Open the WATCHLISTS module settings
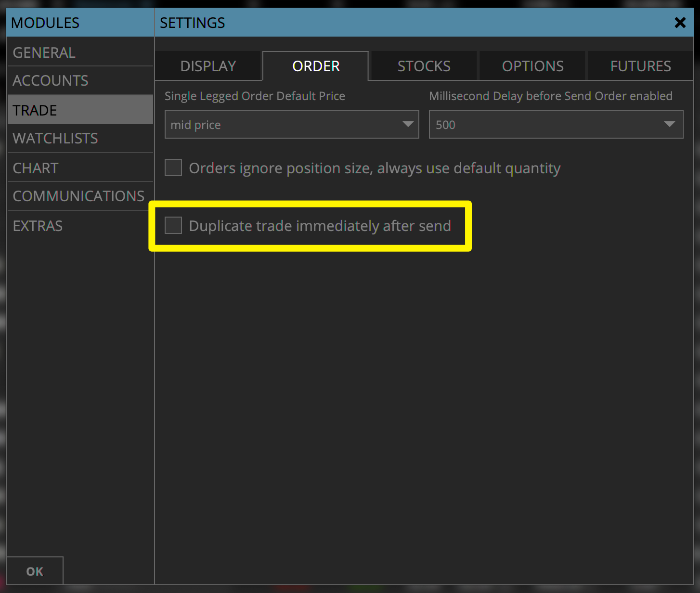The height and width of the screenshot is (593, 700). 55,139
